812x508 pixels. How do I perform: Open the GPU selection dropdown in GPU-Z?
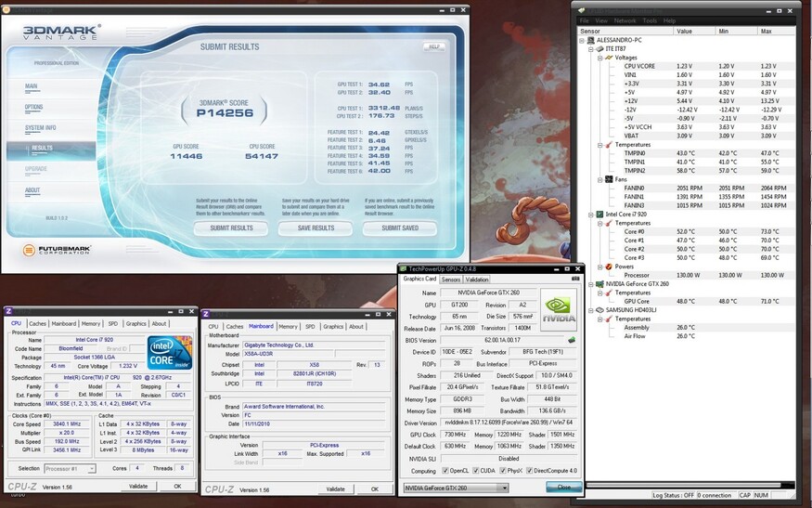(x=503, y=488)
